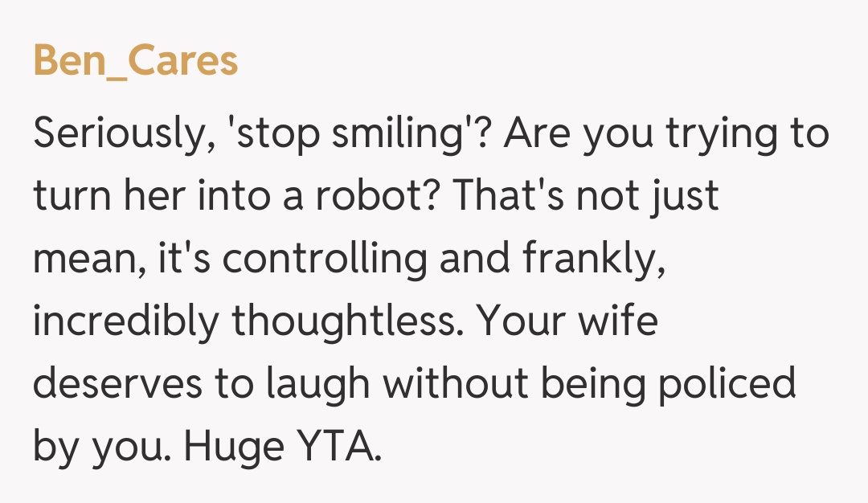Click the word 'frankly' in the comment

click(590, 259)
